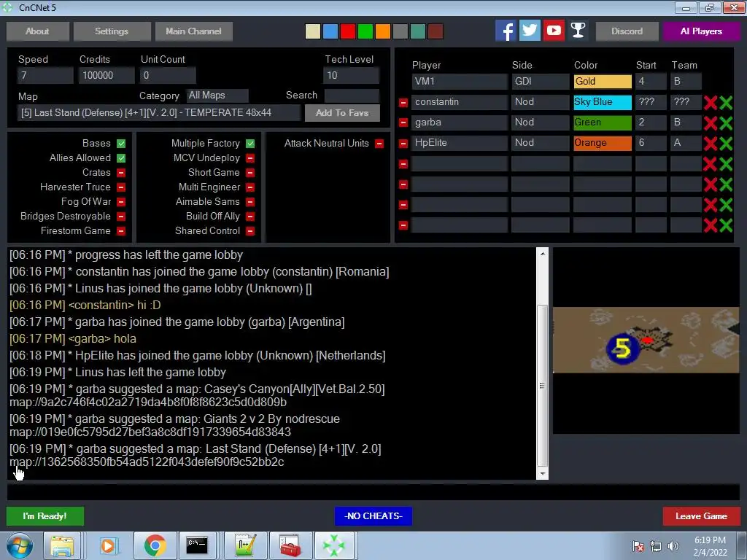Click map Search input field
The width and height of the screenshot is (747, 560).
(x=352, y=96)
